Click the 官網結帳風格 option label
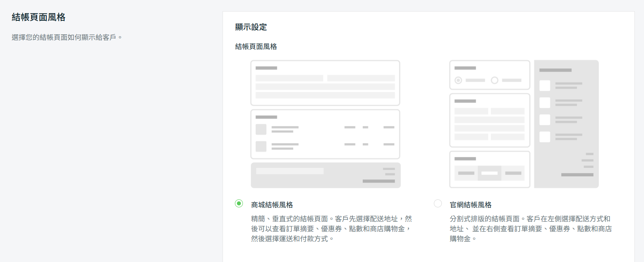Screen dimensions: 644x262 point(471,205)
